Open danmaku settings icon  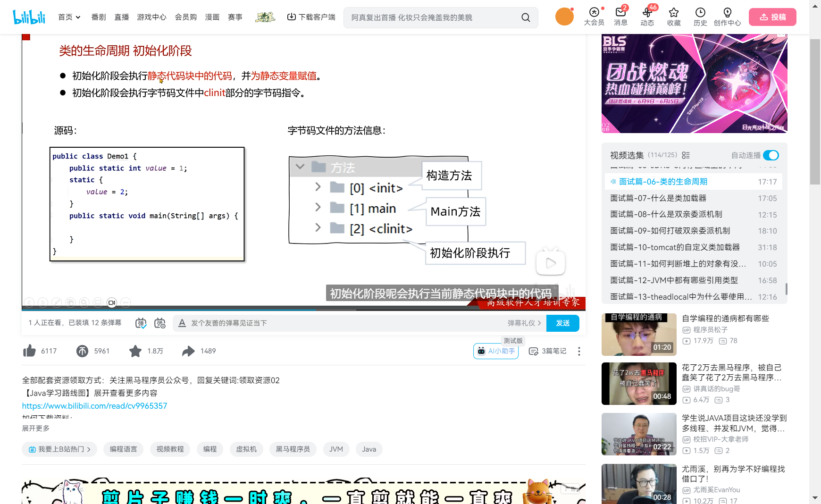pos(160,323)
